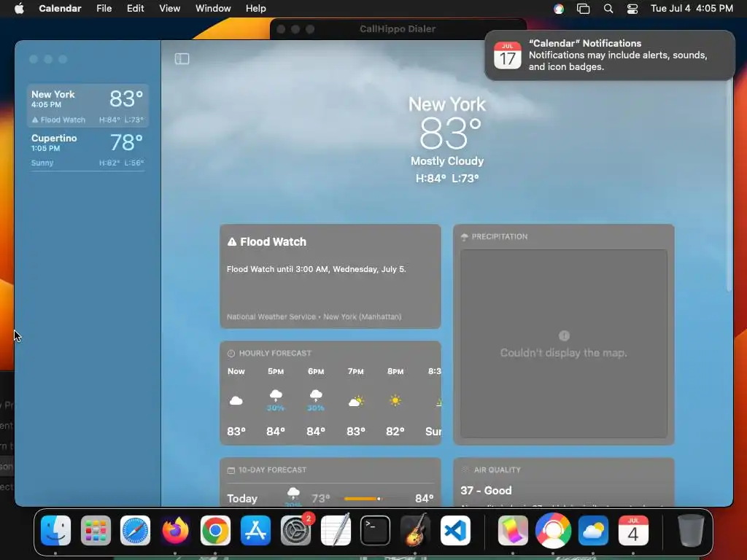Click the precipitation map error icon
The image size is (747, 560).
click(x=564, y=335)
